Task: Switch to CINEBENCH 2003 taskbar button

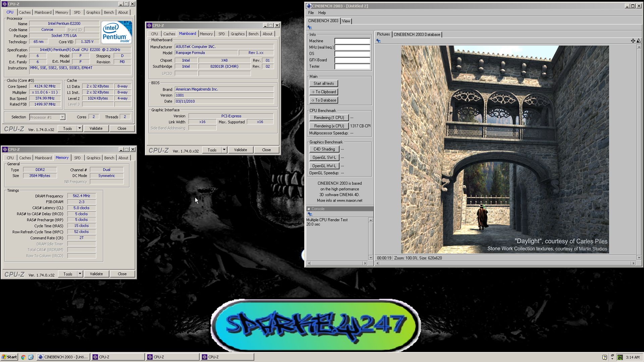Action: (x=63, y=357)
